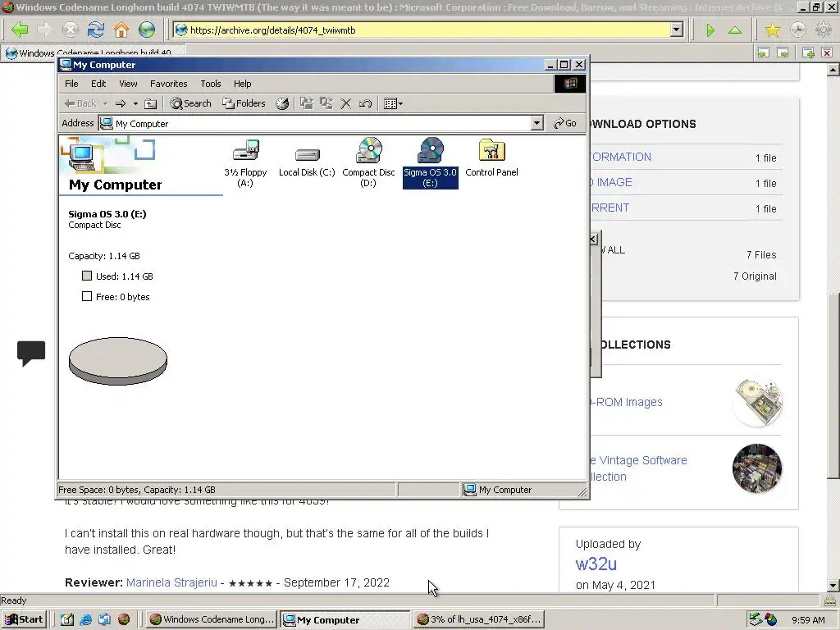This screenshot has width=840, height=630.
Task: Open the Forward history dropdown arrow
Action: pyautogui.click(x=135, y=103)
